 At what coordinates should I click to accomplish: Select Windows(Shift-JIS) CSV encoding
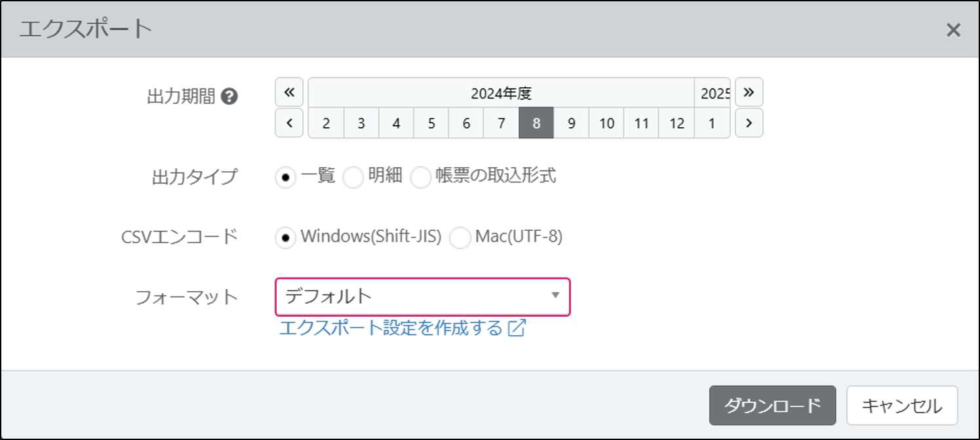(x=286, y=237)
